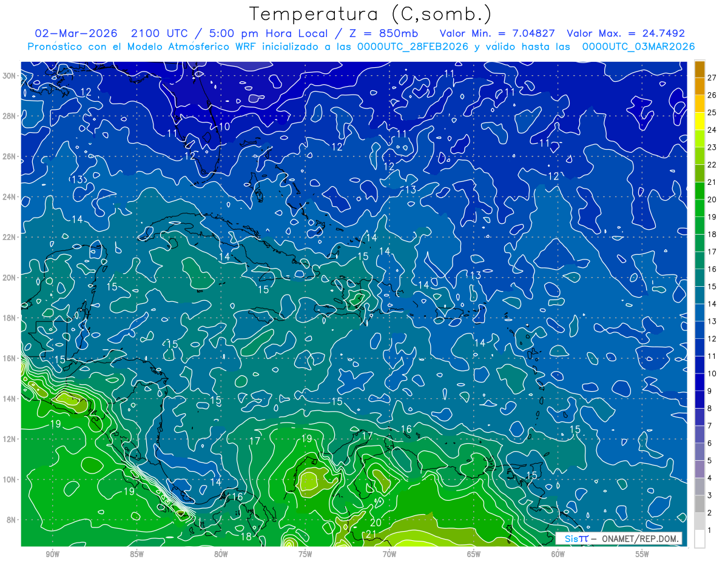This screenshot has height=562, width=728.
Task: Click the '30N' latitude axis label
Action: tap(10, 76)
